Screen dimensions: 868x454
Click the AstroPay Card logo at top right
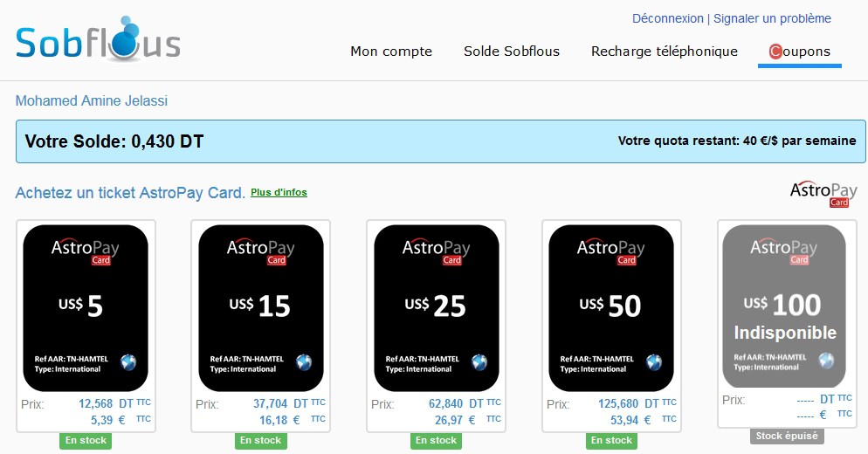pos(823,194)
